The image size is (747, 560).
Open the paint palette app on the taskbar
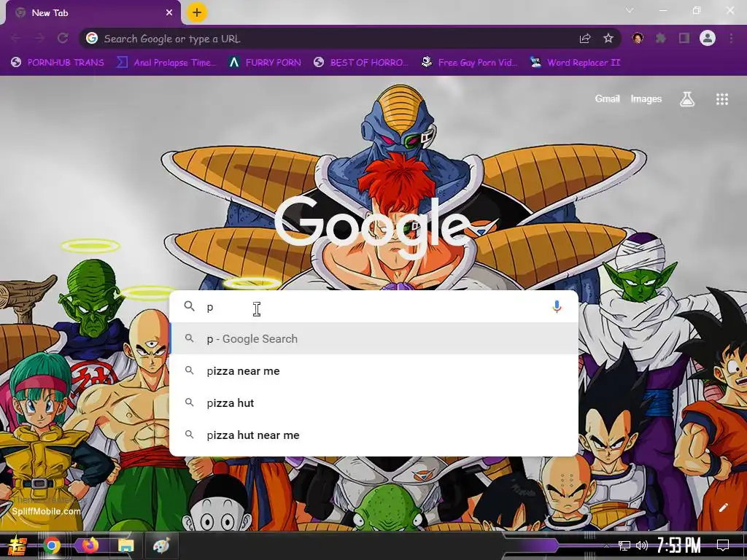pos(161,545)
